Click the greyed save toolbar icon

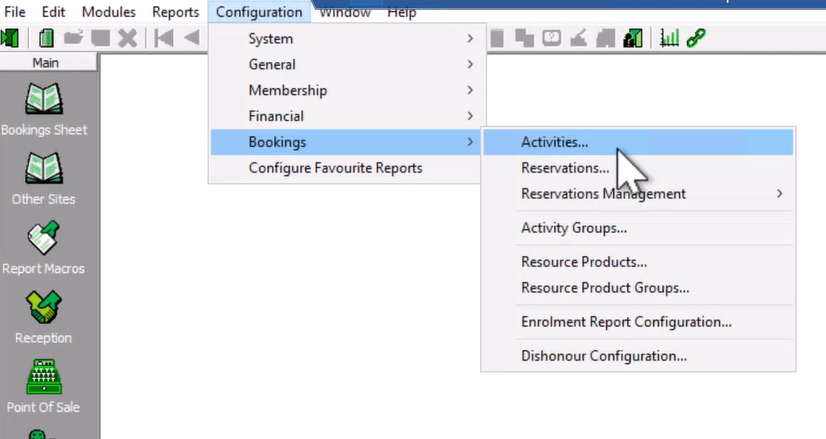pyautogui.click(x=100, y=38)
